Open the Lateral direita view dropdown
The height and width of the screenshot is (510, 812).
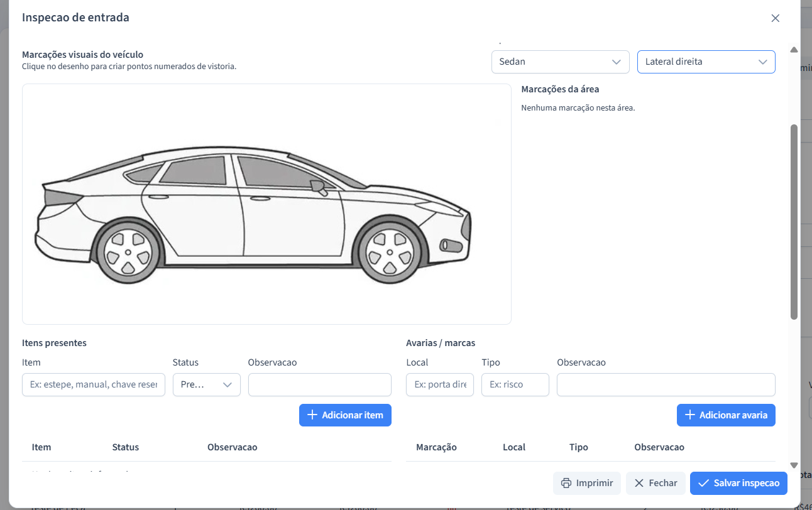[x=706, y=62]
